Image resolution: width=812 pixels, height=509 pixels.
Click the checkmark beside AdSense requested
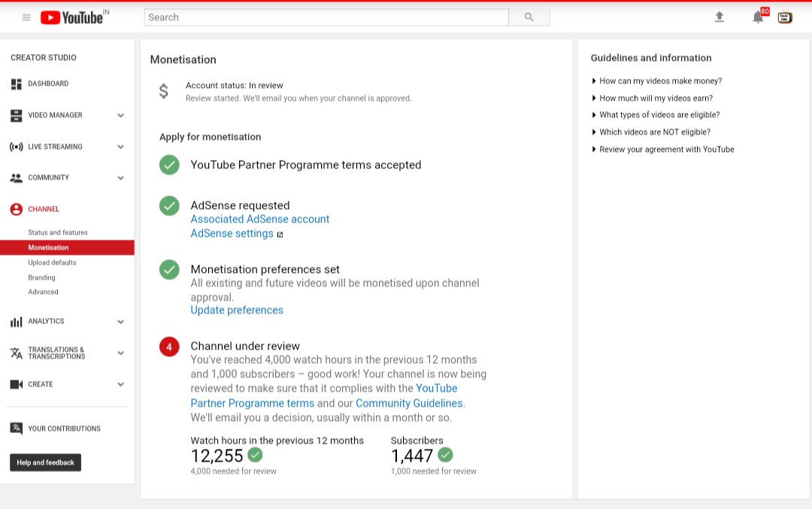click(169, 205)
